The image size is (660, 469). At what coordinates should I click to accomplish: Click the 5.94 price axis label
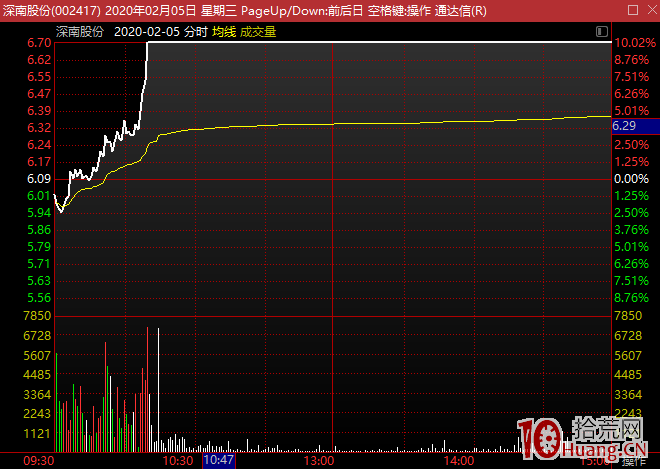coord(39,213)
